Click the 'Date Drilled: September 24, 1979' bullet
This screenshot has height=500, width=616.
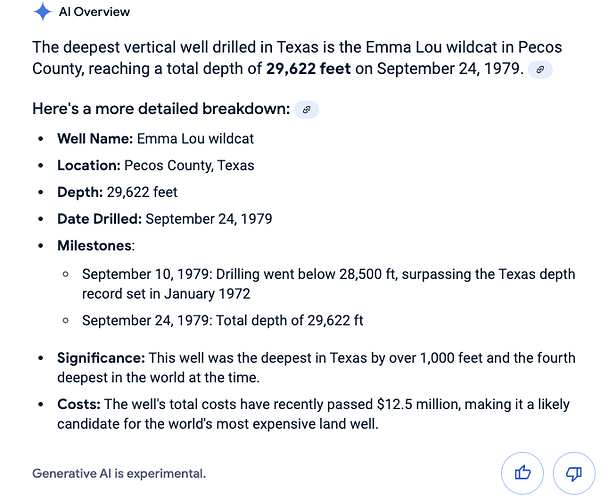tap(165, 219)
